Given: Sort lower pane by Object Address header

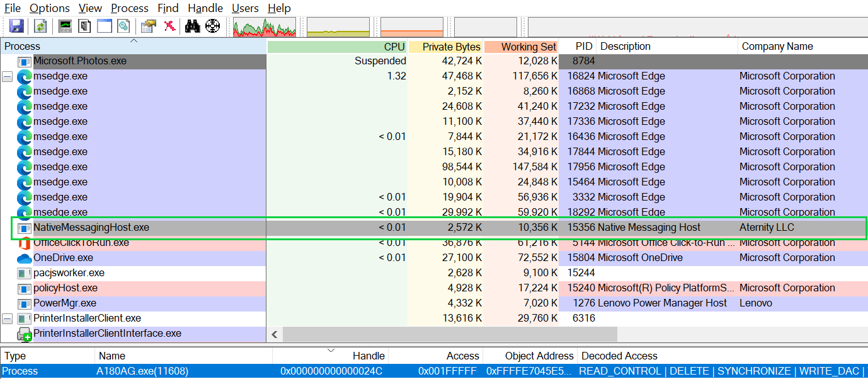Looking at the screenshot, I should (x=530, y=356).
